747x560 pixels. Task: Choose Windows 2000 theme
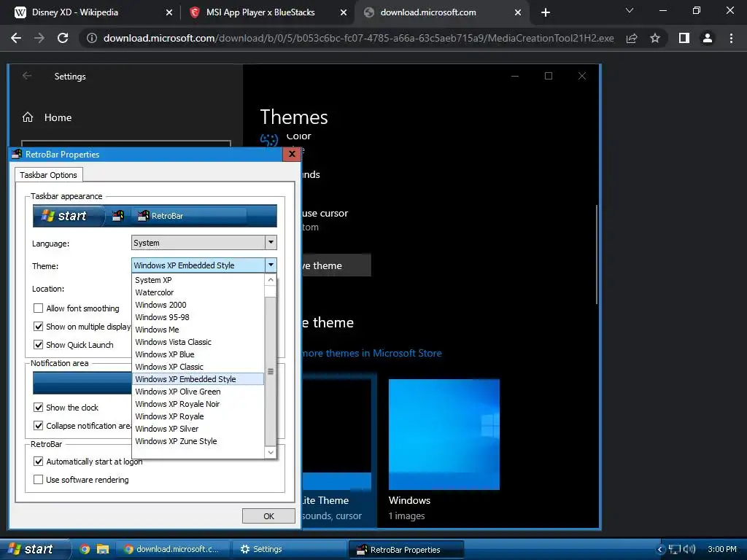(198, 305)
